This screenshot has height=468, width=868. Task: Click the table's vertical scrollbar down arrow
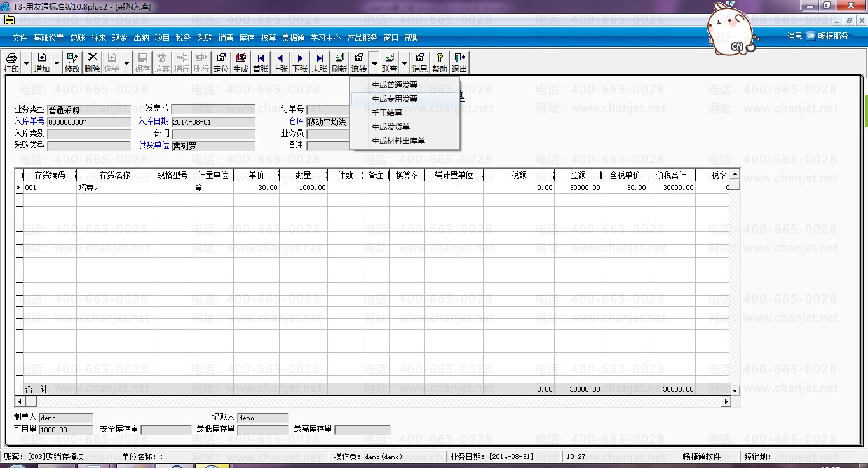click(x=735, y=390)
